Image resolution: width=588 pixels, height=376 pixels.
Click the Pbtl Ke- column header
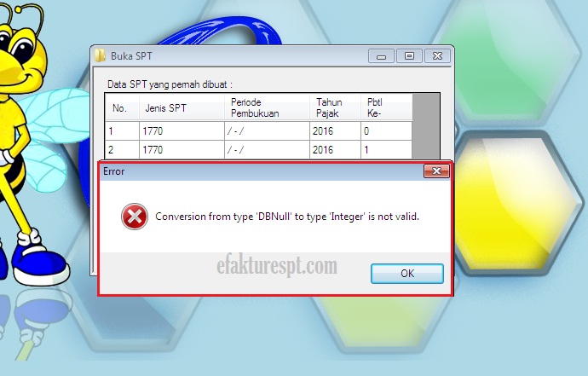387,107
